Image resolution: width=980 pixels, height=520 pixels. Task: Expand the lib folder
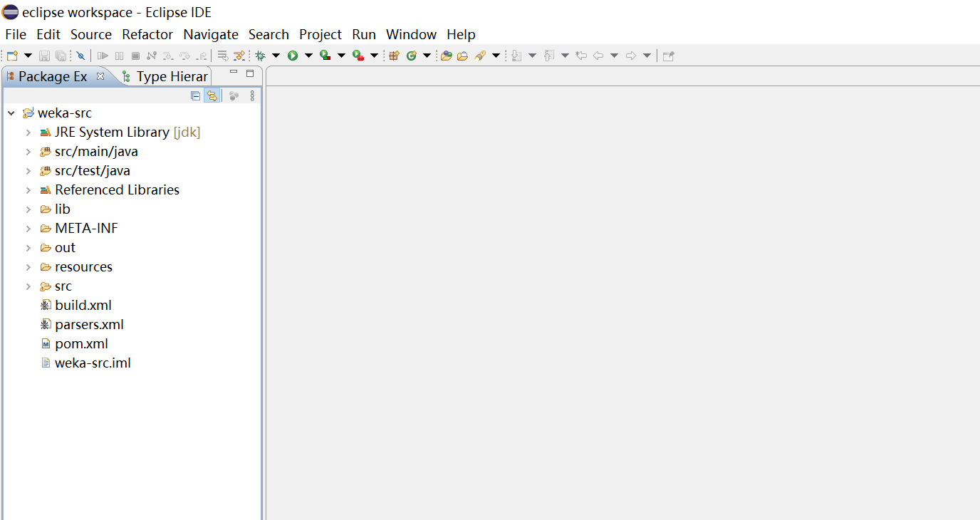pos(28,209)
